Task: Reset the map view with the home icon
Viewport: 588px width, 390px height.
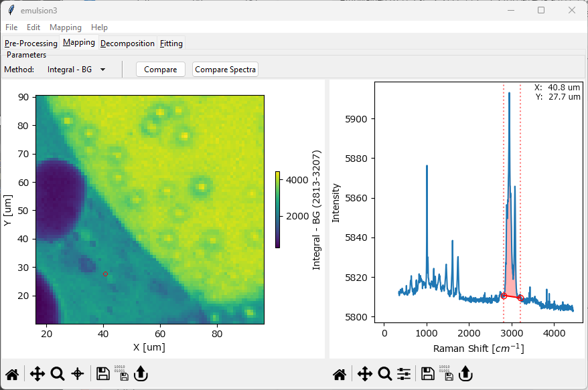Action: point(12,374)
